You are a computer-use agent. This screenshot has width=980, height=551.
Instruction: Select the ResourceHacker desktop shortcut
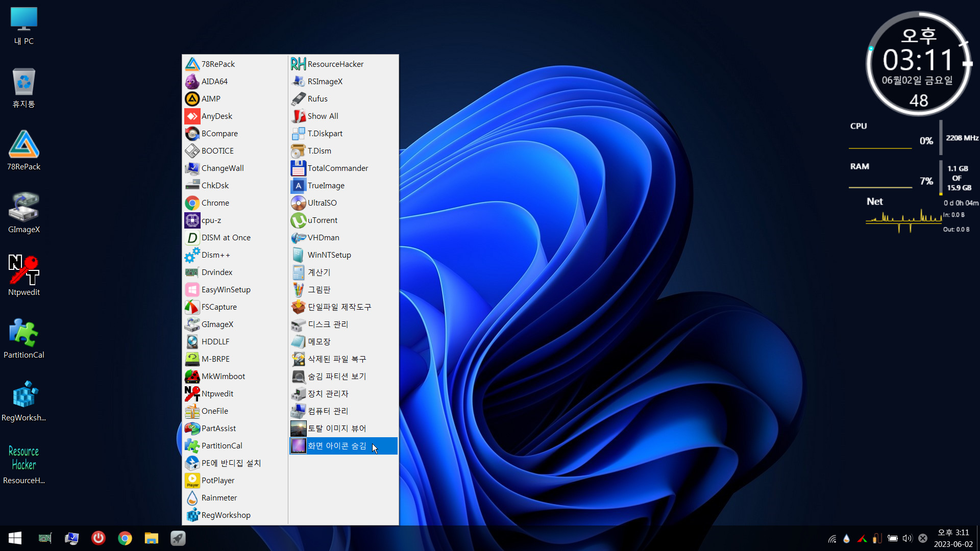click(x=23, y=464)
